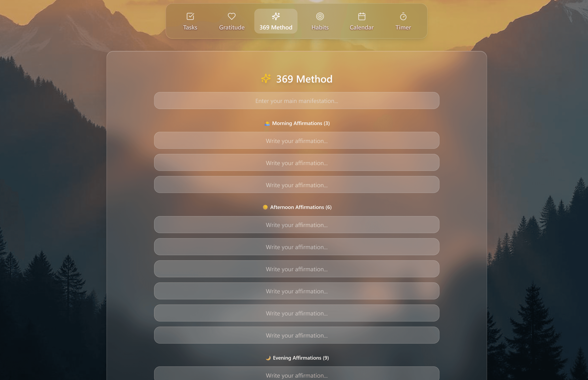Click the first morning affirmation field
The width and height of the screenshot is (588, 380).
(x=297, y=141)
